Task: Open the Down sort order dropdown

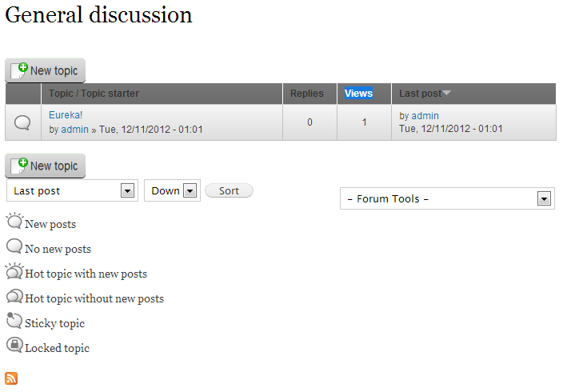Action: (190, 190)
